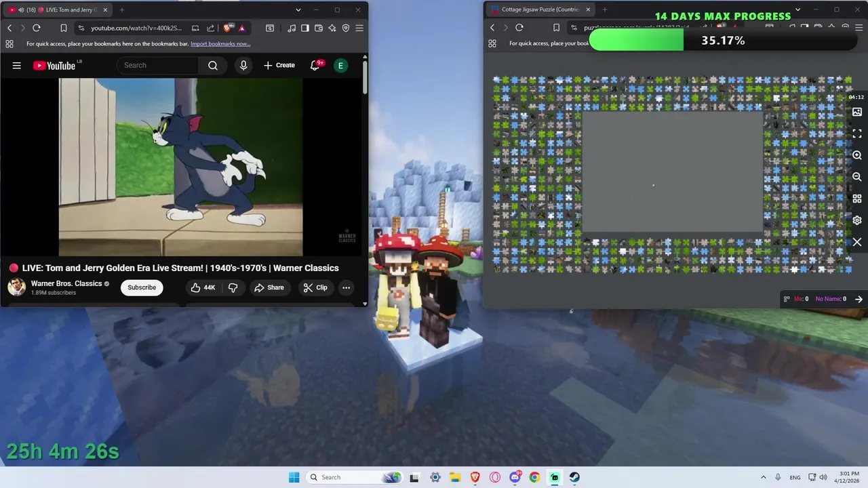Dislike the Tom and Jerry live stream
868x488 pixels.
233,287
